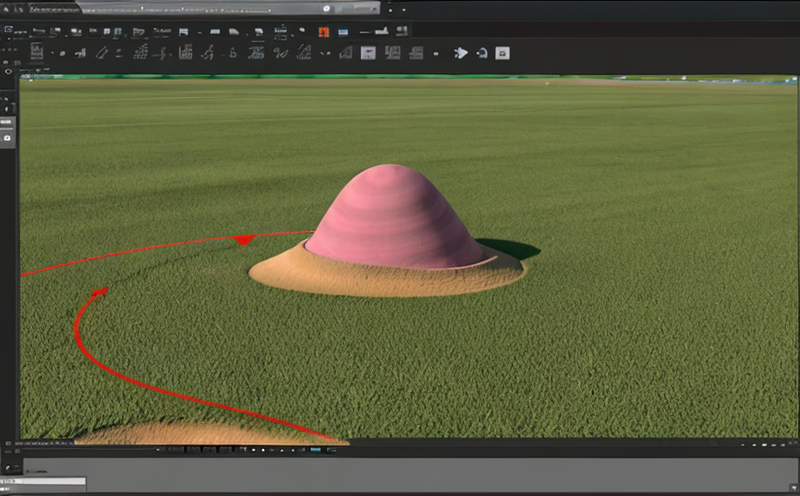Click the round white icon in the top title bar
The height and width of the screenshot is (496, 800).
point(326,8)
